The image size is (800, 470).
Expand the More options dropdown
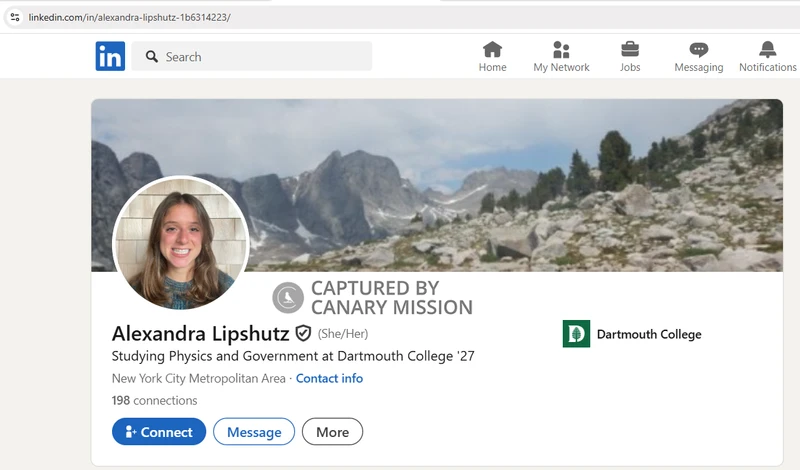pyautogui.click(x=332, y=432)
